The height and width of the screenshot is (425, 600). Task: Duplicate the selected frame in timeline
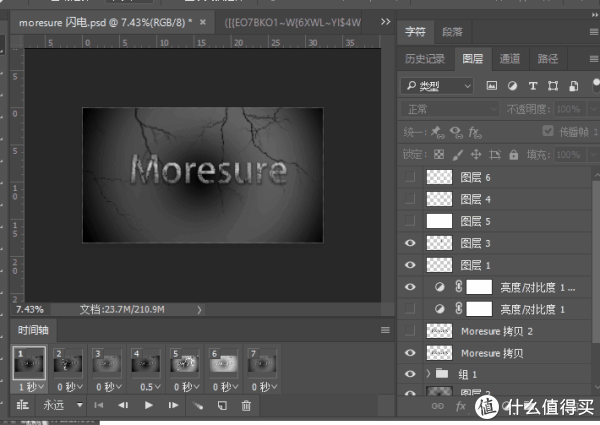click(221, 405)
